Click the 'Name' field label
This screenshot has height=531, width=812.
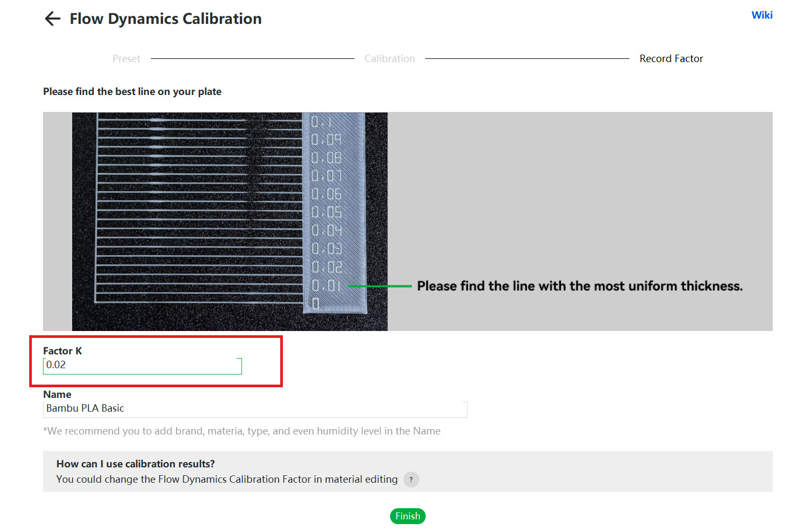tap(57, 395)
